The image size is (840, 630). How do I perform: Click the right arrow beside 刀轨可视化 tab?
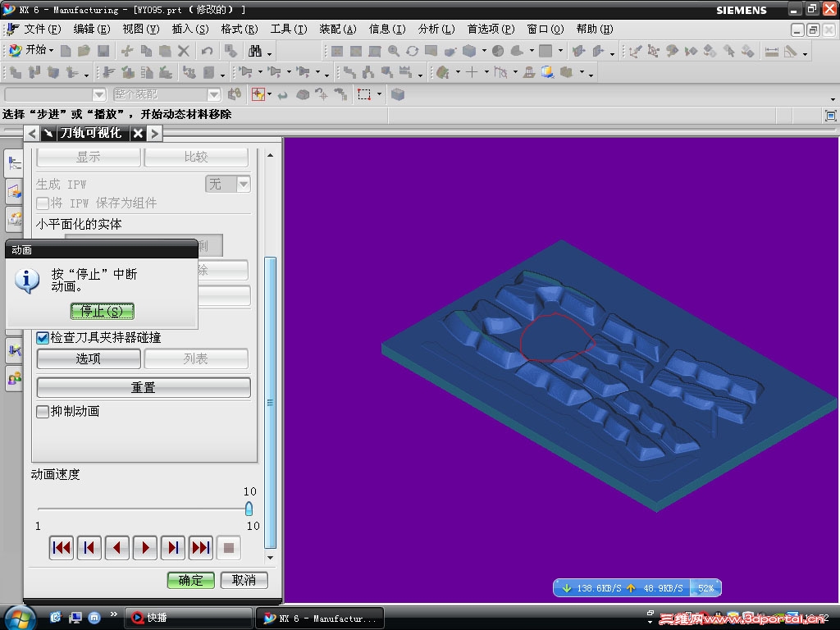[155, 134]
